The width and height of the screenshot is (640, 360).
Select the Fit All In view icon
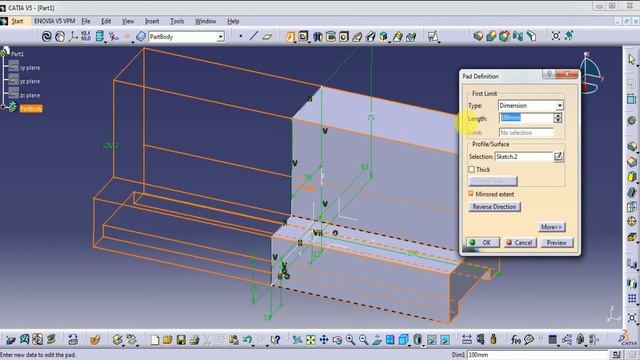pos(311,340)
